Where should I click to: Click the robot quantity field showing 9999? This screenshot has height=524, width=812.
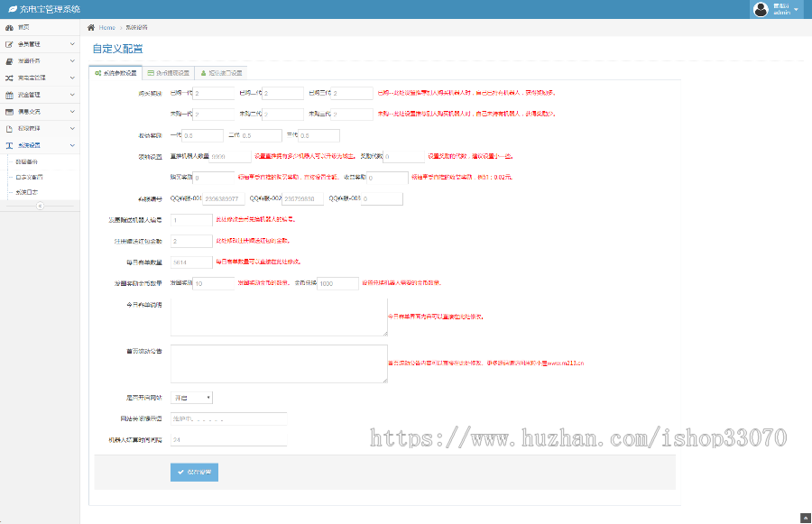(x=230, y=156)
